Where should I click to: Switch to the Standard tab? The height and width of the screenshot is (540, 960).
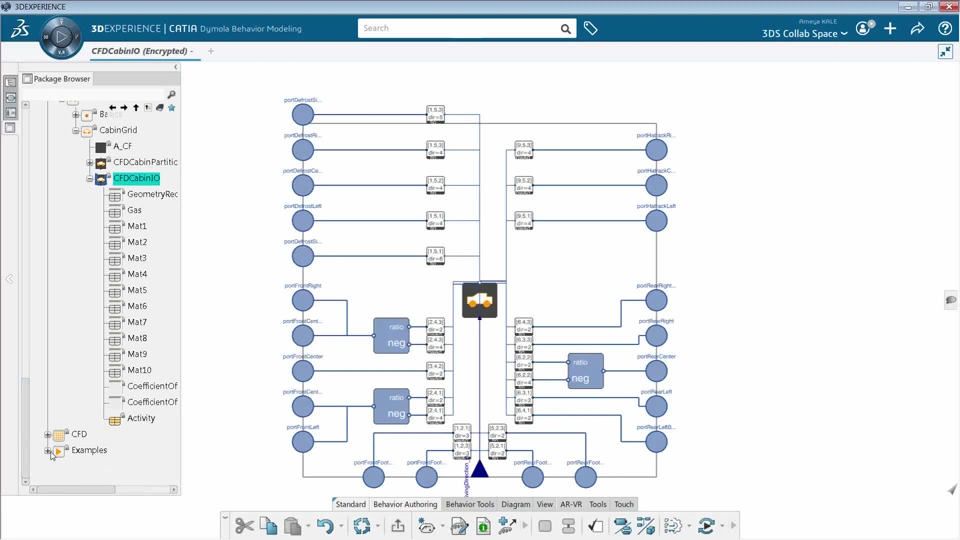click(x=350, y=504)
